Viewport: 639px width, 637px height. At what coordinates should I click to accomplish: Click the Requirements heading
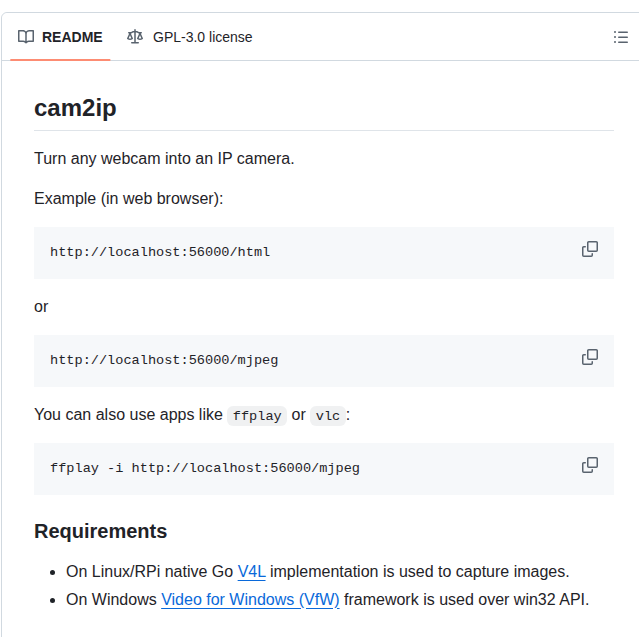coord(100,531)
